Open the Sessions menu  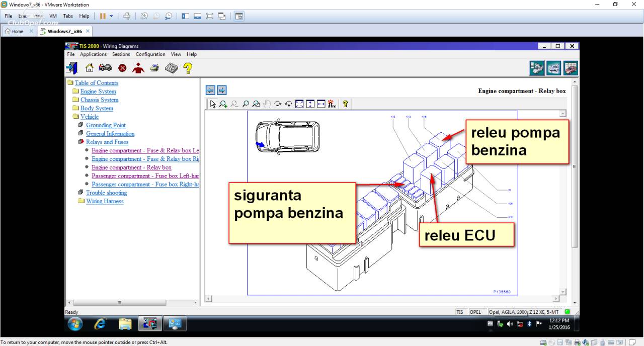tap(121, 54)
